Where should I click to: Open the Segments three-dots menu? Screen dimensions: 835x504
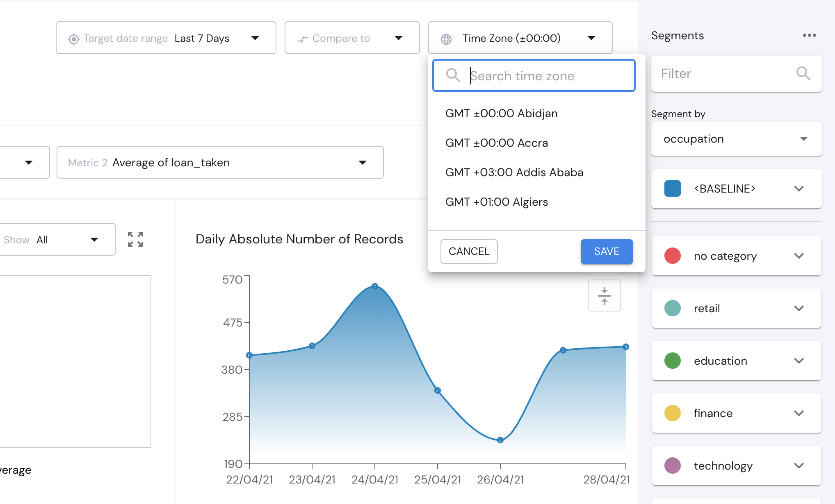(809, 36)
